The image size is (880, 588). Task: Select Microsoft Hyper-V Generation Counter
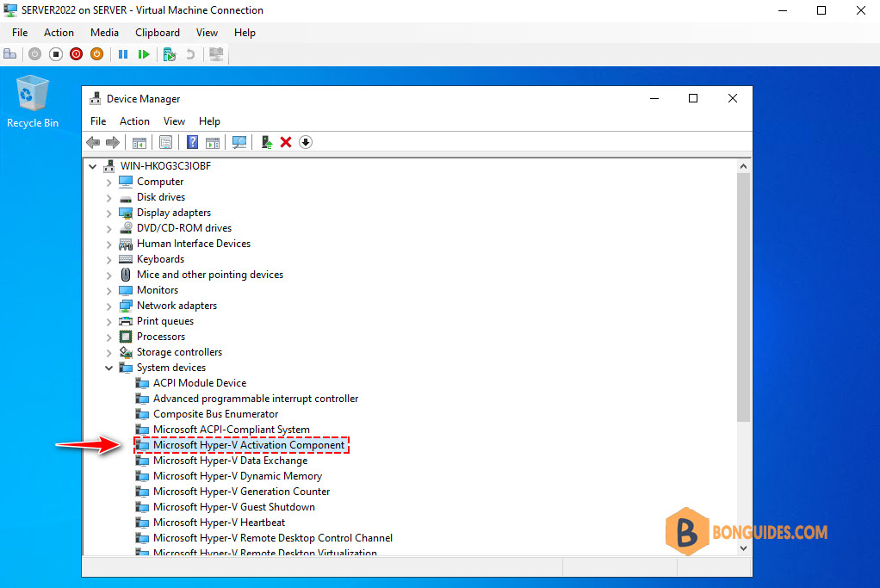coord(241,492)
